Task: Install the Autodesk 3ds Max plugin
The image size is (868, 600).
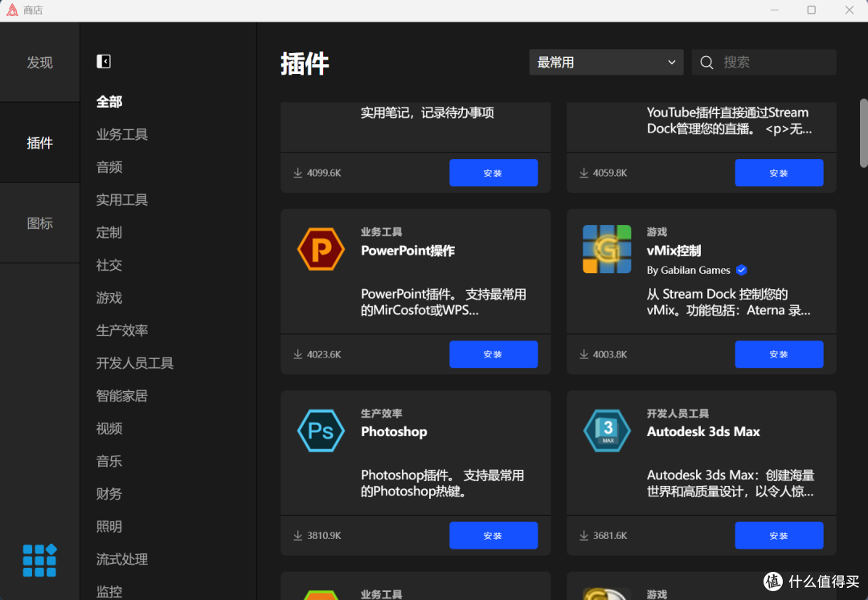Action: click(x=779, y=535)
